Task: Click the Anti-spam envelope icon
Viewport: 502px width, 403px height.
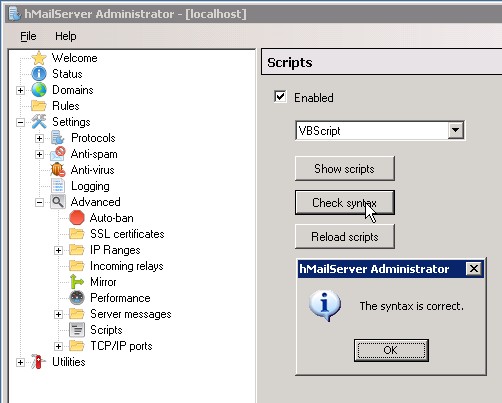Action: click(58, 154)
